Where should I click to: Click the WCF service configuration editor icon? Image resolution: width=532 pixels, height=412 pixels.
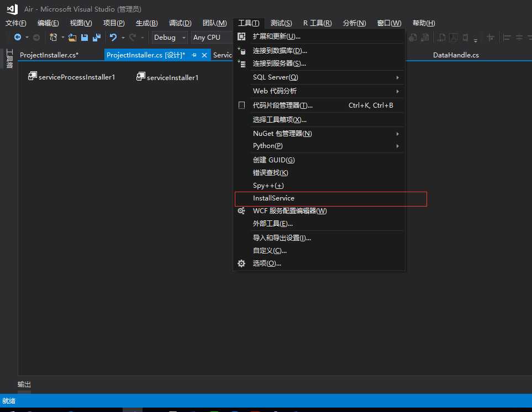tap(241, 211)
